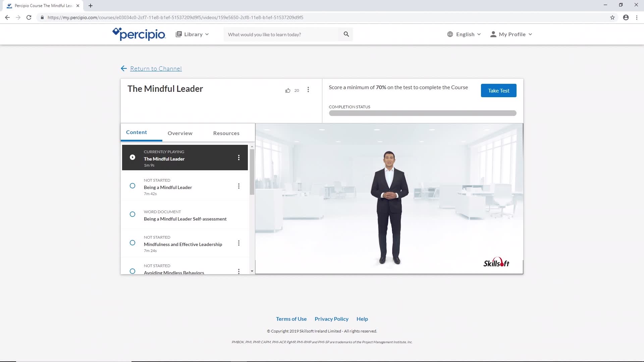Image resolution: width=644 pixels, height=362 pixels.
Task: Click the Library book icon
Action: coord(179,34)
